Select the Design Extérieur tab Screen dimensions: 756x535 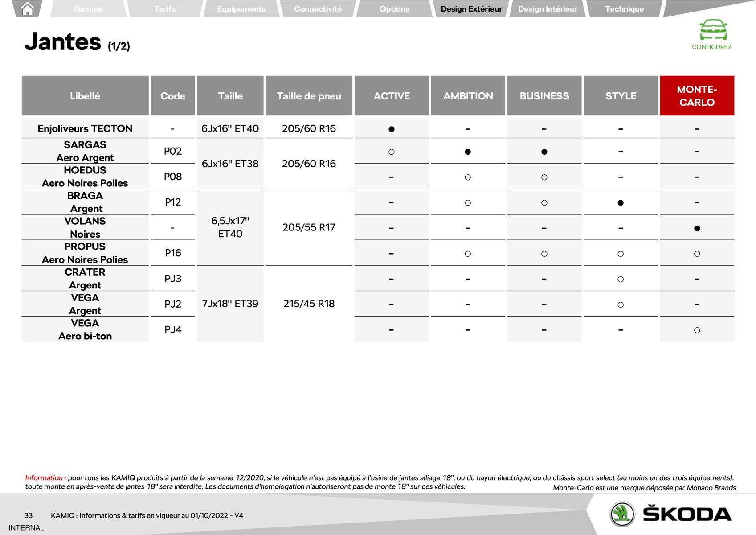(471, 9)
